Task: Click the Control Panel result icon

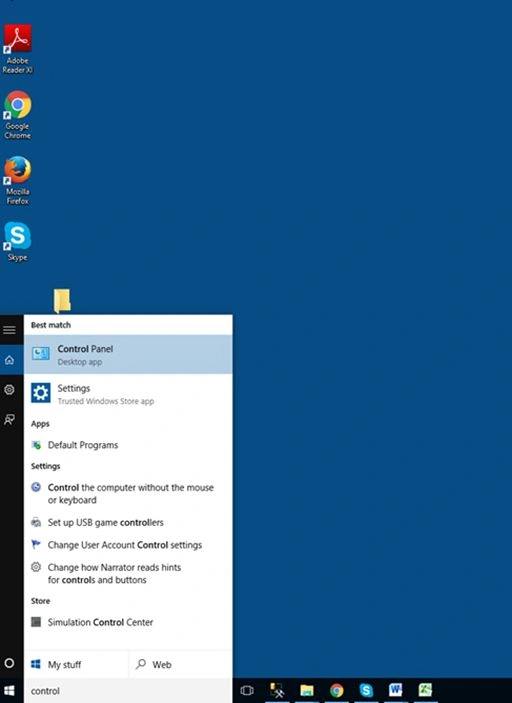Action: (x=40, y=354)
